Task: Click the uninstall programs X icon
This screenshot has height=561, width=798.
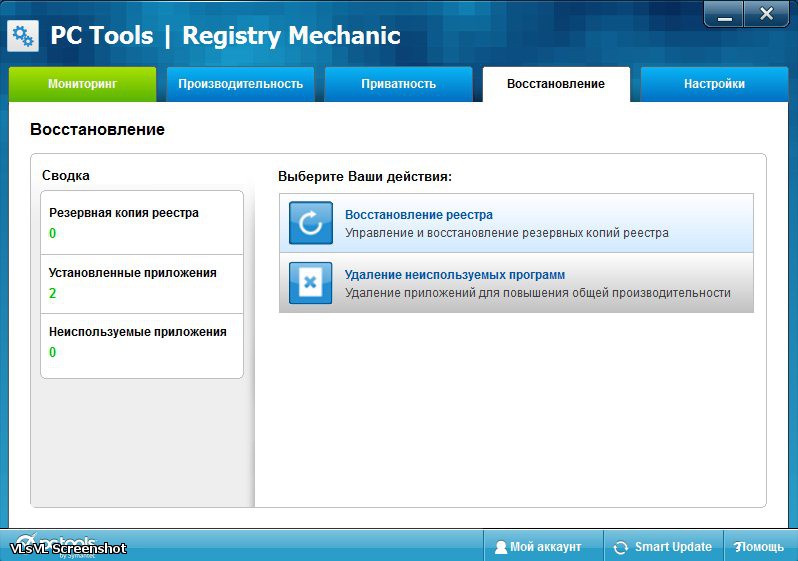Action: click(x=310, y=283)
